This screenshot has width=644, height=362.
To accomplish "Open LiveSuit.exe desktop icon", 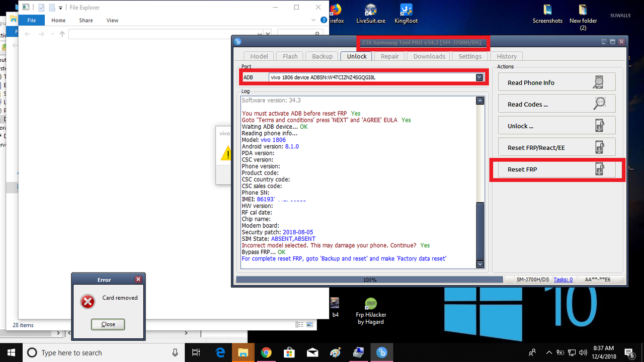I will point(371,14).
